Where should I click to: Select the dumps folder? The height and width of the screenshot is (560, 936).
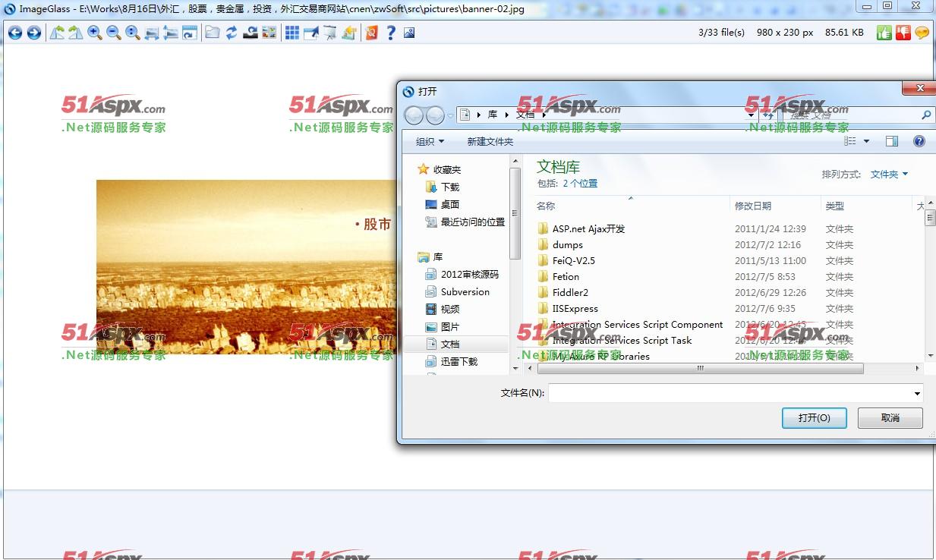point(568,244)
